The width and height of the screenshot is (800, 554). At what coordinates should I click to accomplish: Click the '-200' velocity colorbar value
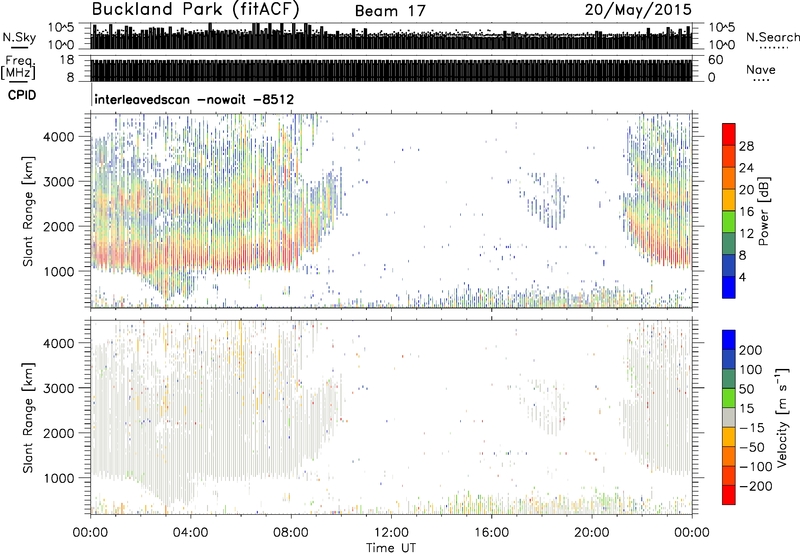(756, 486)
